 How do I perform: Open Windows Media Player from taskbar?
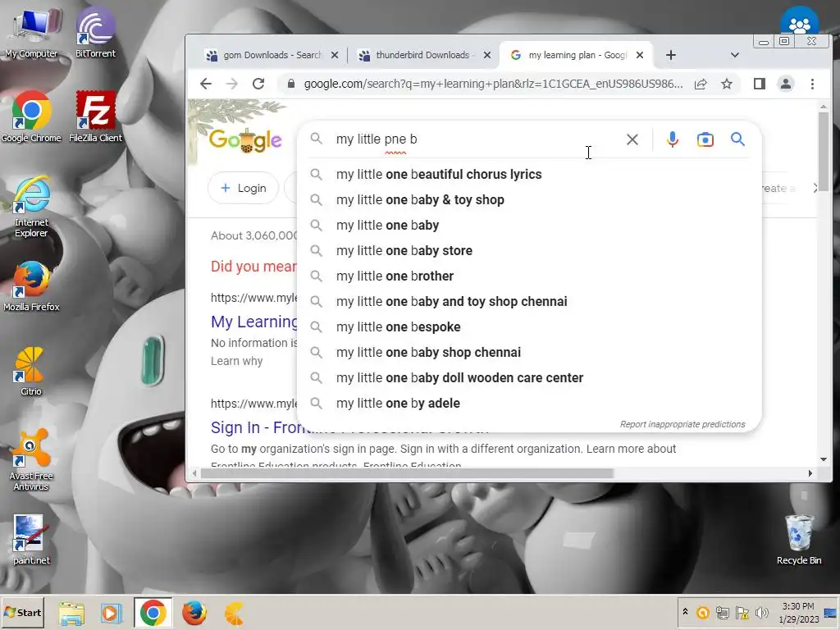(112, 613)
